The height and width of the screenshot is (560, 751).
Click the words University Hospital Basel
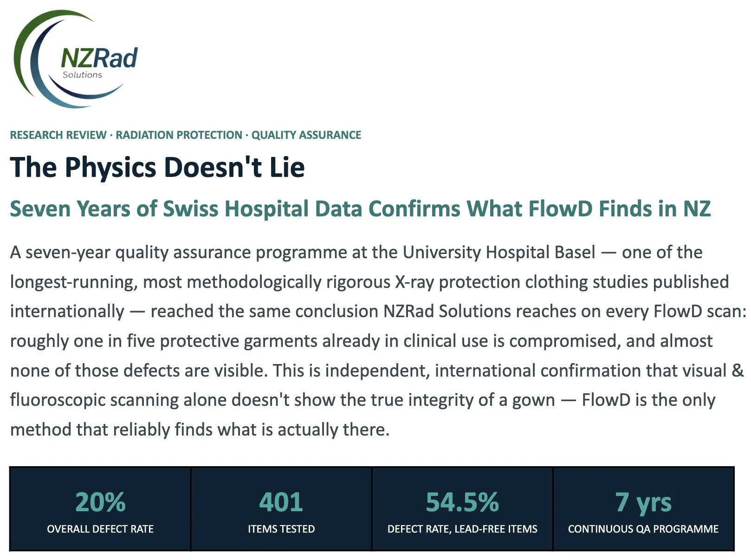click(499, 253)
